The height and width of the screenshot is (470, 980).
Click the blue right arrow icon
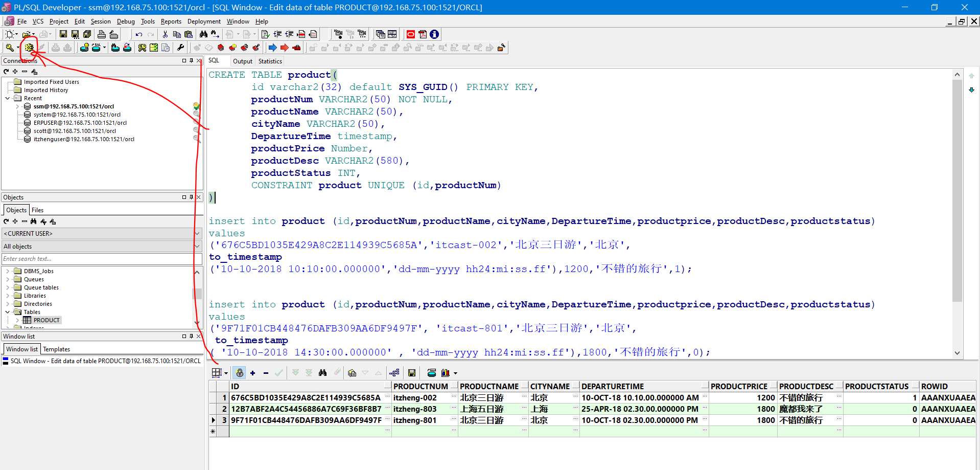click(273, 48)
